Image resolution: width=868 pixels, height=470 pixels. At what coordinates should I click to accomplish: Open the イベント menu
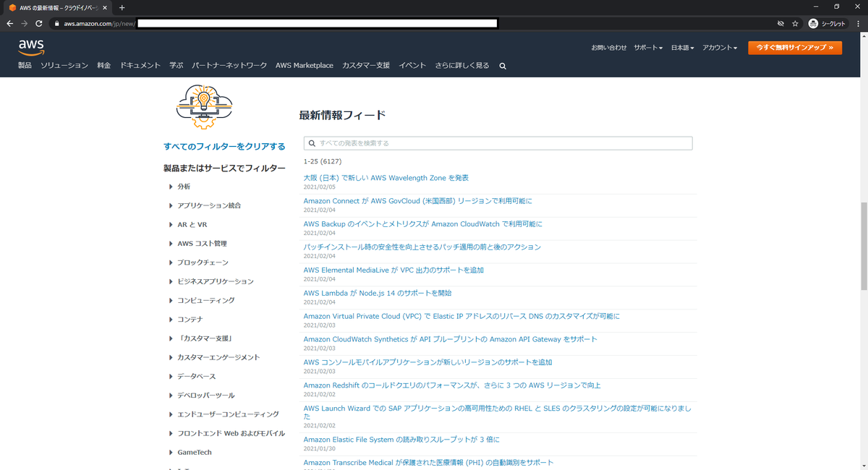point(412,65)
